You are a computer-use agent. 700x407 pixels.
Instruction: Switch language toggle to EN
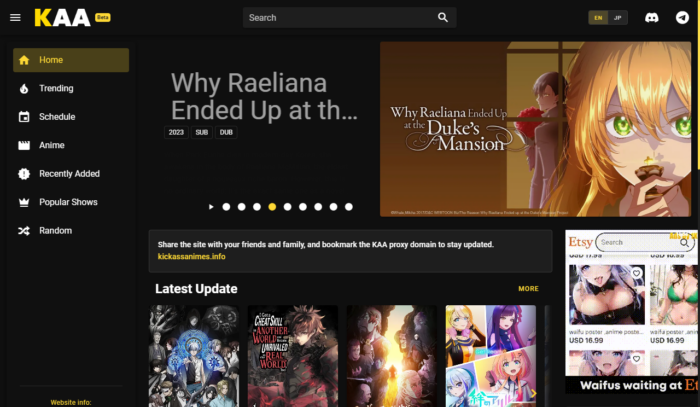(598, 18)
